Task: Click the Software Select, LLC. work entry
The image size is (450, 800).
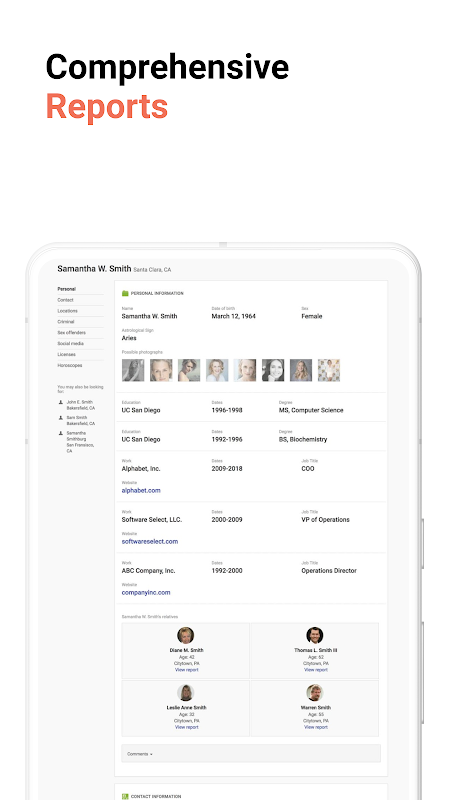Action: [152, 519]
